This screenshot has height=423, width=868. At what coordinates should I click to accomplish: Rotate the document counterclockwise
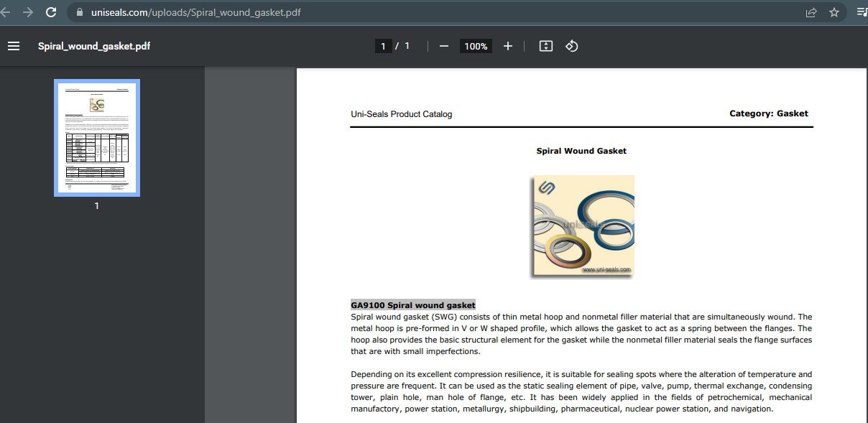[x=572, y=46]
